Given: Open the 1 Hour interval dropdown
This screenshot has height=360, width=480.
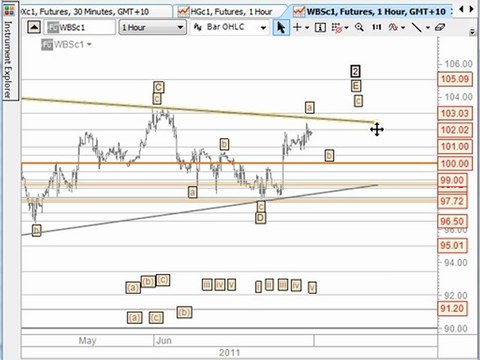Looking at the screenshot, I should tap(152, 27).
